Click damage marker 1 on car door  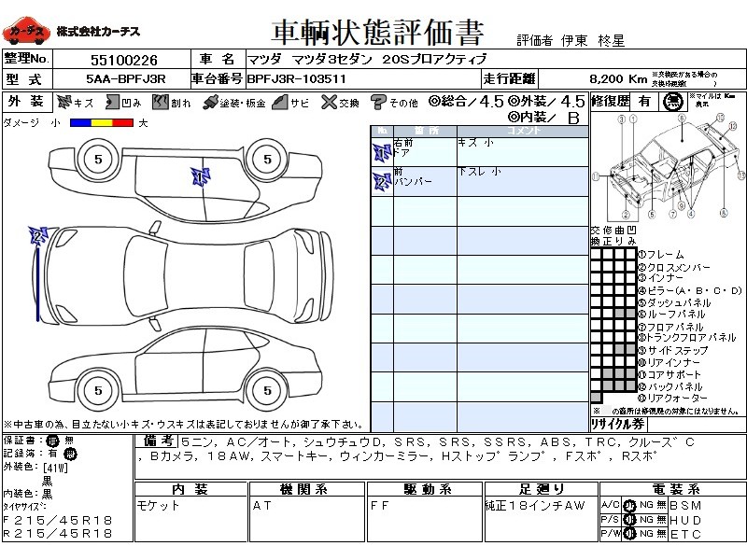tap(200, 175)
